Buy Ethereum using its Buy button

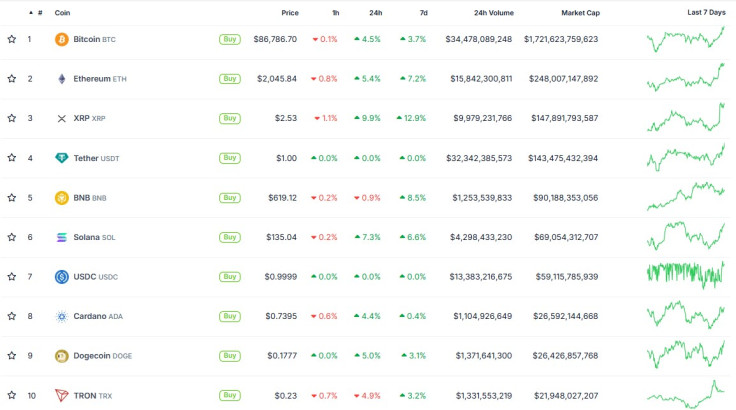click(x=230, y=79)
